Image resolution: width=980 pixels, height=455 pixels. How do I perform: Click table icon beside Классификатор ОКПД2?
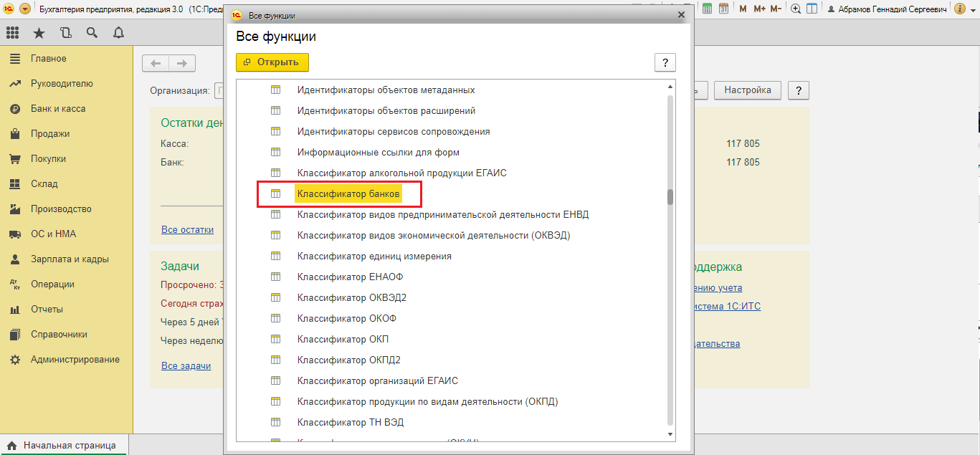coord(275,360)
